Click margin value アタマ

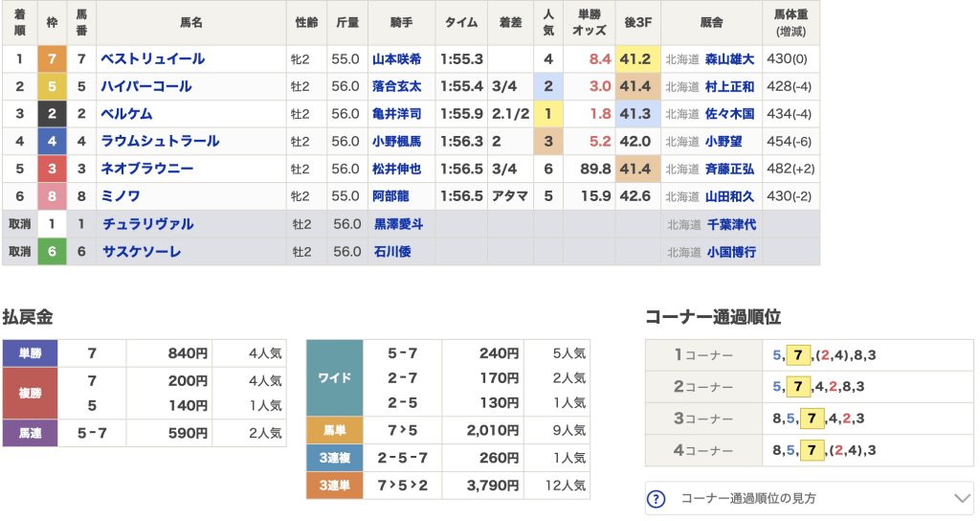click(x=510, y=196)
